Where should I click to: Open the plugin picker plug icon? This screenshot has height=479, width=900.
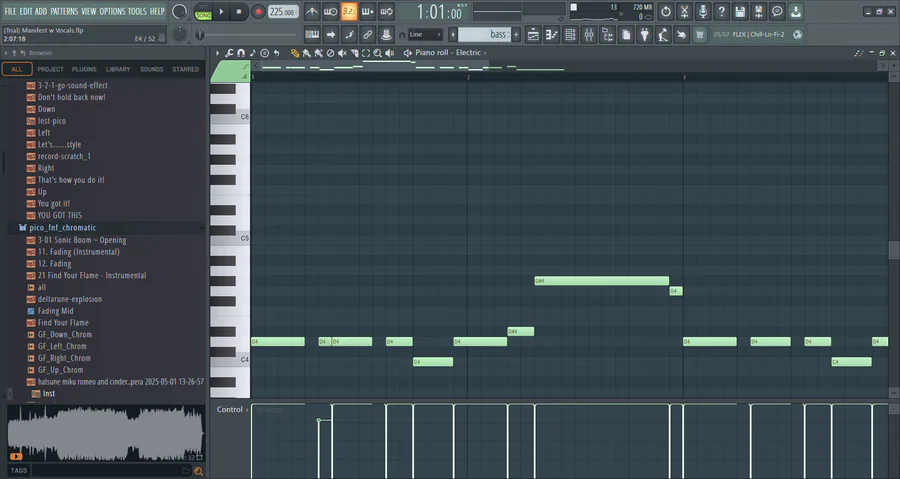[645, 35]
